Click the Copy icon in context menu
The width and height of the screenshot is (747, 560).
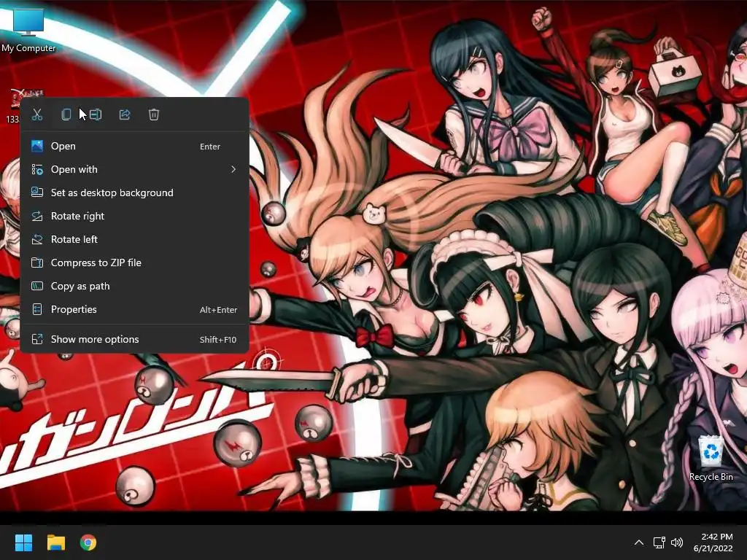pyautogui.click(x=66, y=114)
